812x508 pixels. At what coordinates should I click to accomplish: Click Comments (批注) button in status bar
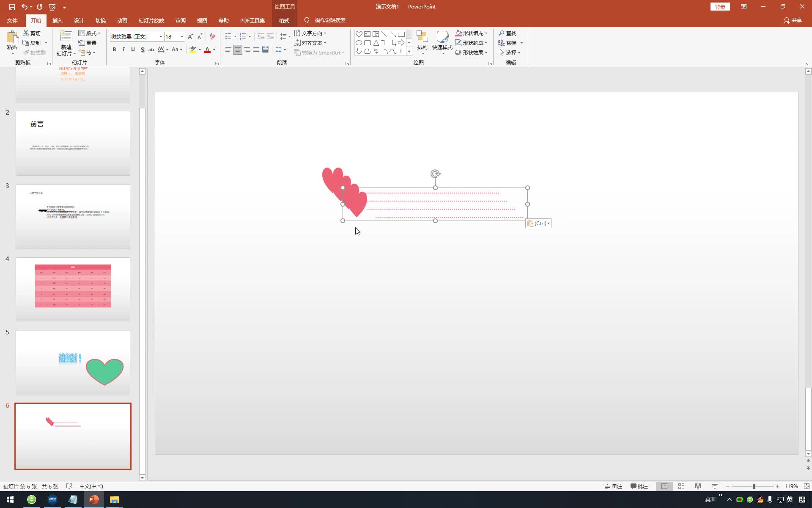coord(639,486)
